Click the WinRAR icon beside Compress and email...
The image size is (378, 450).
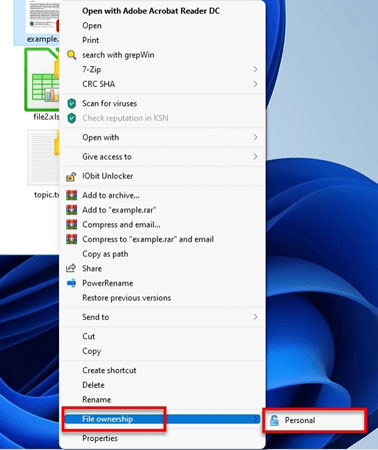coord(71,225)
